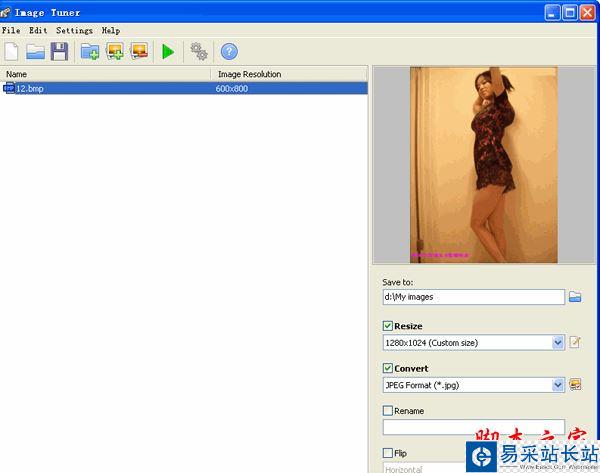Click the Save to path field
Image resolution: width=600 pixels, height=473 pixels.
474,297
